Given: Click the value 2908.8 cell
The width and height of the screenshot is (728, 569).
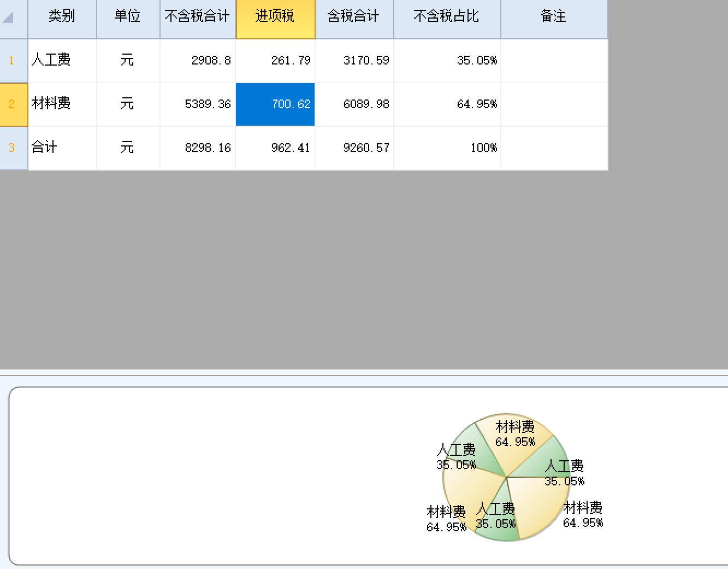Looking at the screenshot, I should [198, 61].
